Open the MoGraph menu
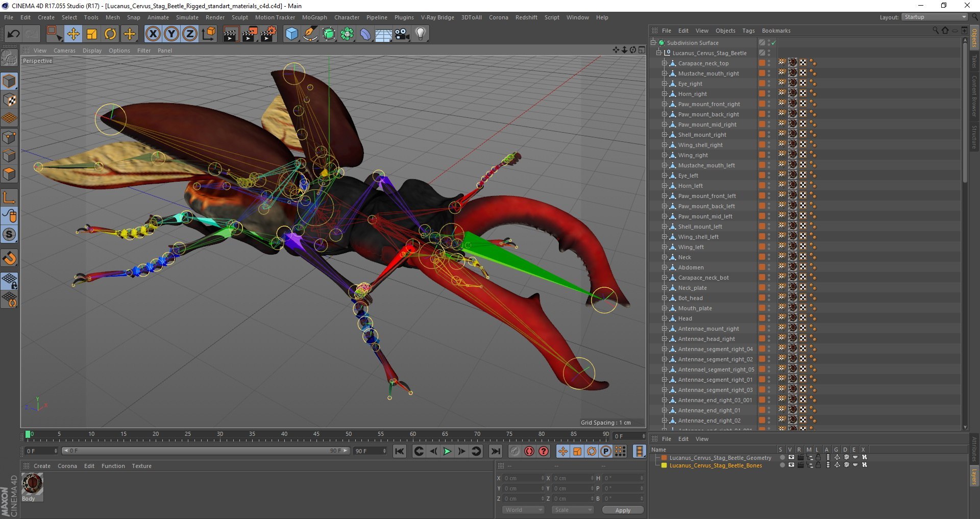The height and width of the screenshot is (519, 980). pyautogui.click(x=314, y=17)
